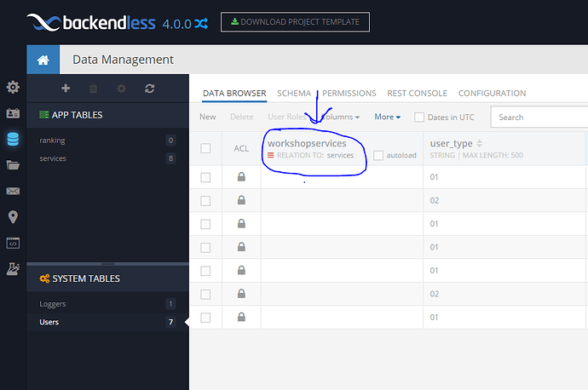Open the More dropdown menu

388,117
